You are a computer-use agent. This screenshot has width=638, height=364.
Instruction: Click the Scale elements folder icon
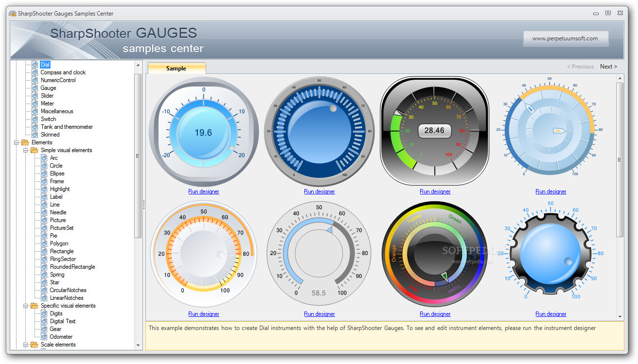35,345
